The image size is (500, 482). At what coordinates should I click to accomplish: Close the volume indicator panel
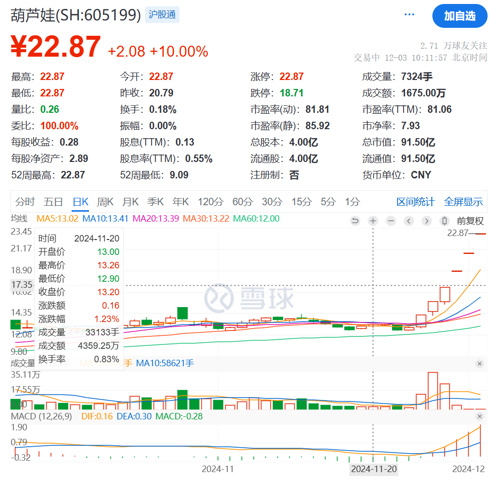[x=480, y=364]
